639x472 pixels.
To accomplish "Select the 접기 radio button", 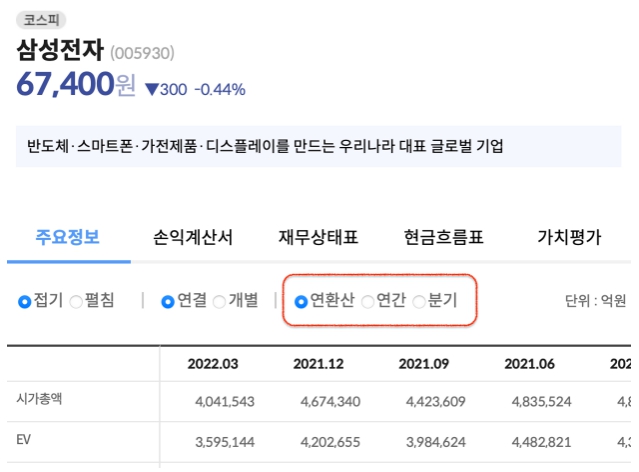I will [24, 302].
